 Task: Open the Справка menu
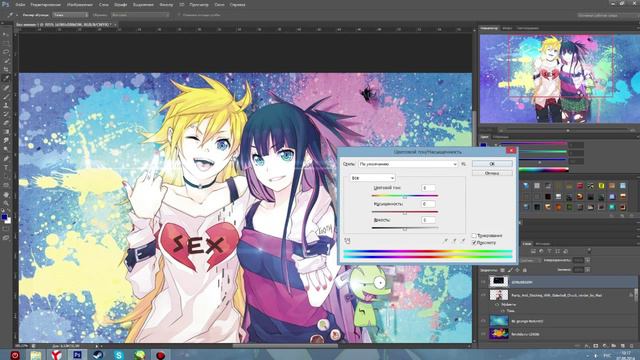coord(238,4)
